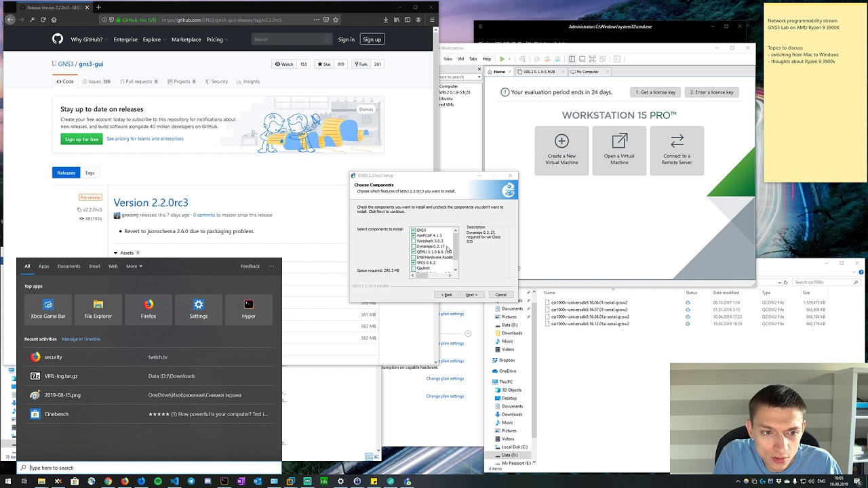Click Open a Virtual Machine tile
This screenshot has width=868, height=488.
tap(619, 150)
